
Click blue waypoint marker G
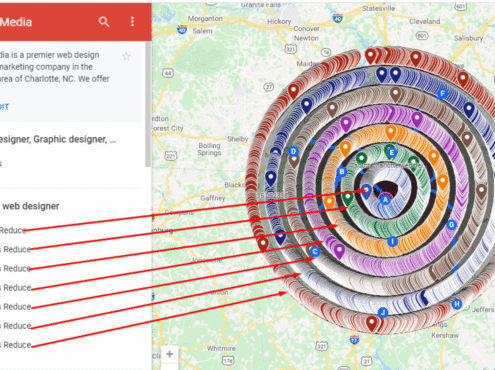[452, 225]
